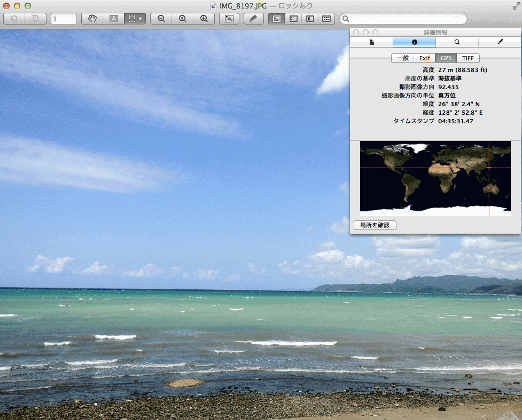The height and width of the screenshot is (420, 522).
Task: Click the image direction value 92.435
Action: (x=448, y=87)
